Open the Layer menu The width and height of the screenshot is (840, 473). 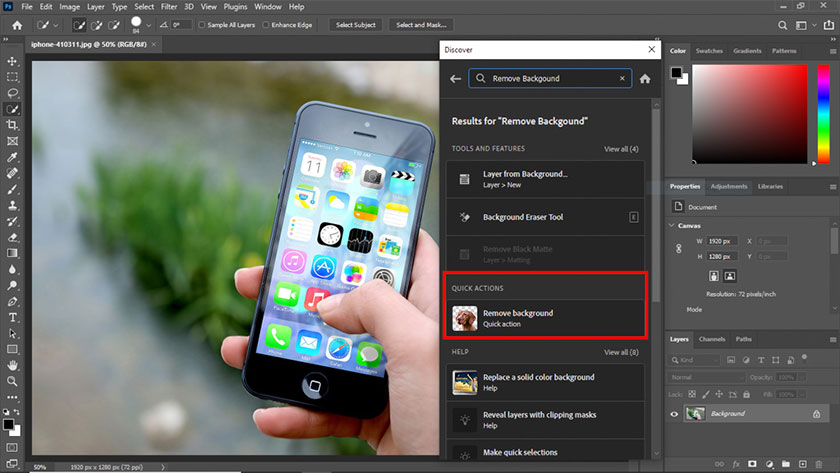pos(95,7)
